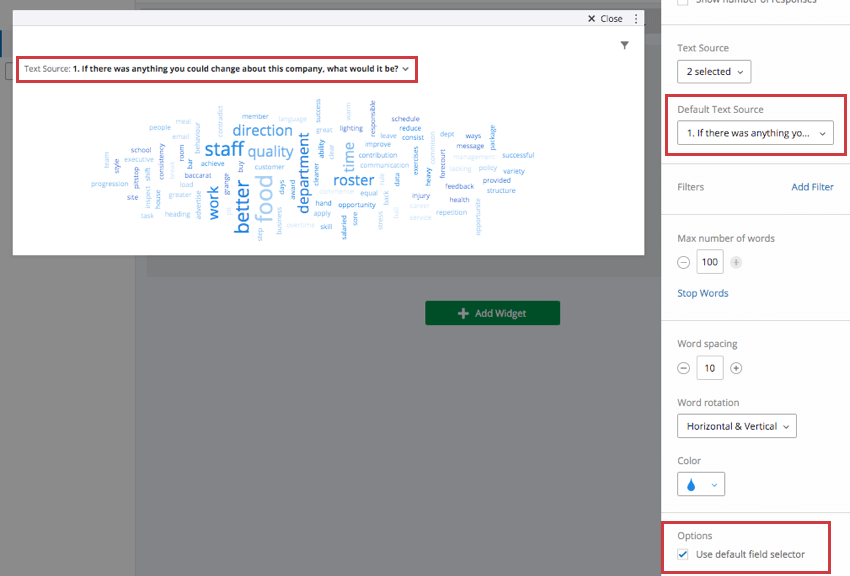Click the green Add Widget button
Screen dimensions: 850x576
(492, 313)
